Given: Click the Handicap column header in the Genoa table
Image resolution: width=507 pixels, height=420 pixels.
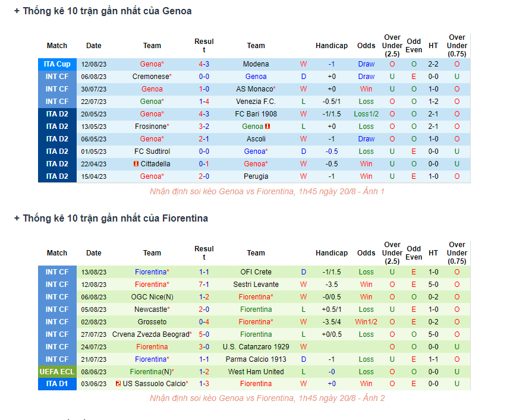Looking at the screenshot, I should (x=332, y=46).
